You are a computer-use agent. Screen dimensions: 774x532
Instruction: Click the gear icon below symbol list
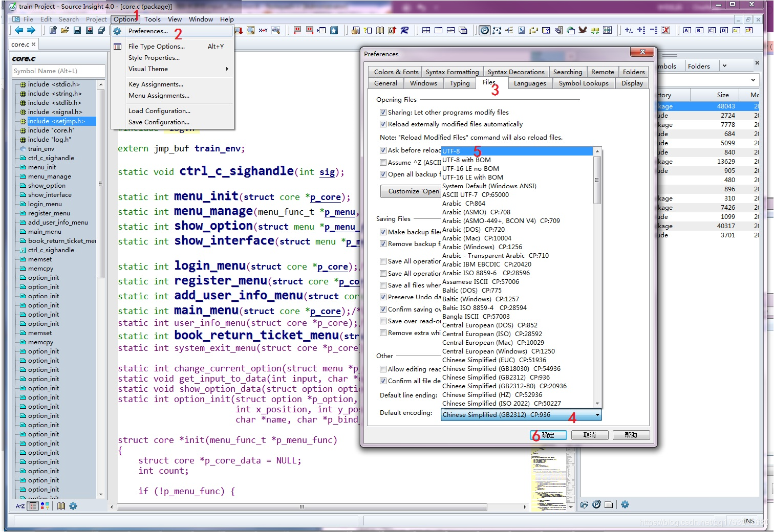(73, 506)
